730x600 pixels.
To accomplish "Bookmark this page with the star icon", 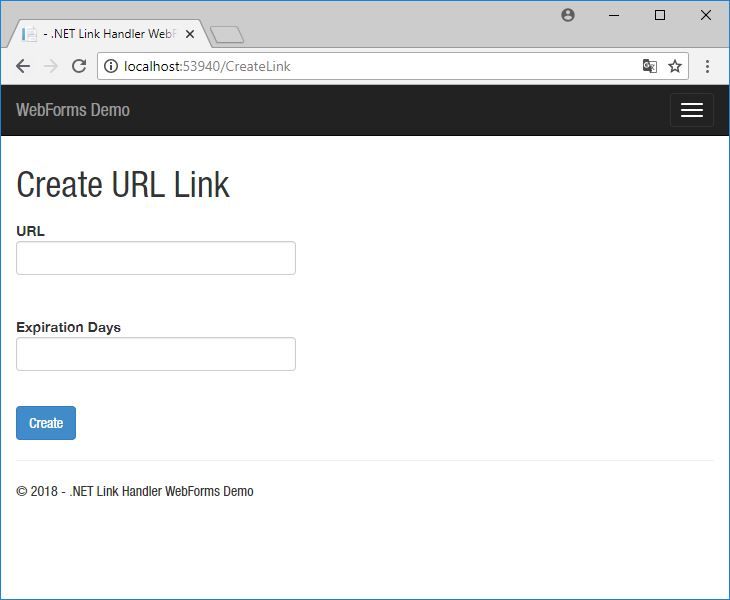I will (675, 66).
